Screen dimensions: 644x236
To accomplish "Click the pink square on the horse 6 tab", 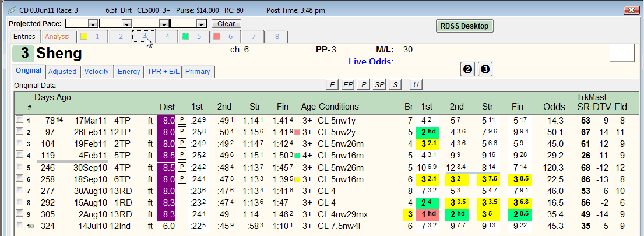I will pos(217,37).
